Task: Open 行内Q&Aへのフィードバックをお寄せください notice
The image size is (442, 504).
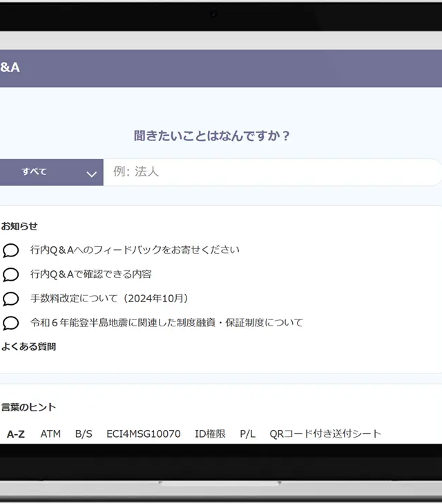Action: pos(135,250)
